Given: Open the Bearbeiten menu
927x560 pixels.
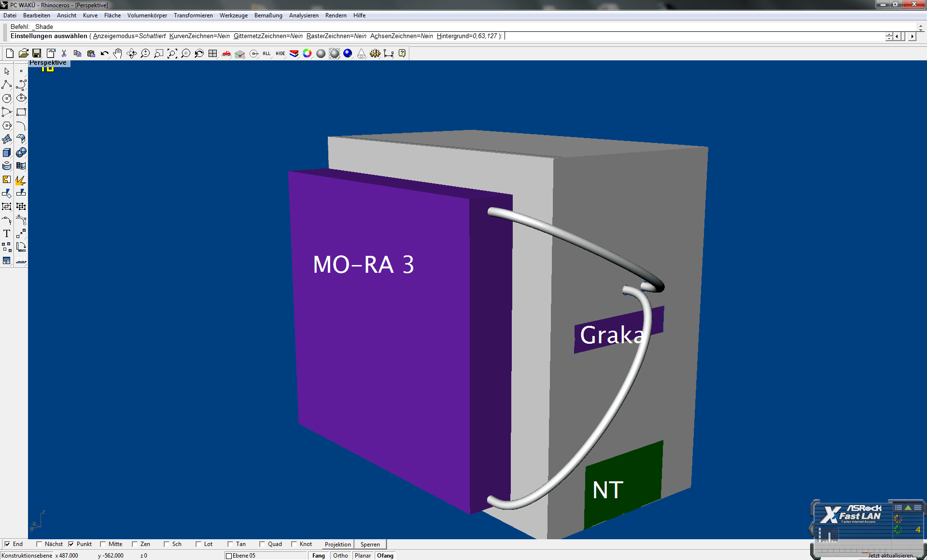Looking at the screenshot, I should click(37, 15).
